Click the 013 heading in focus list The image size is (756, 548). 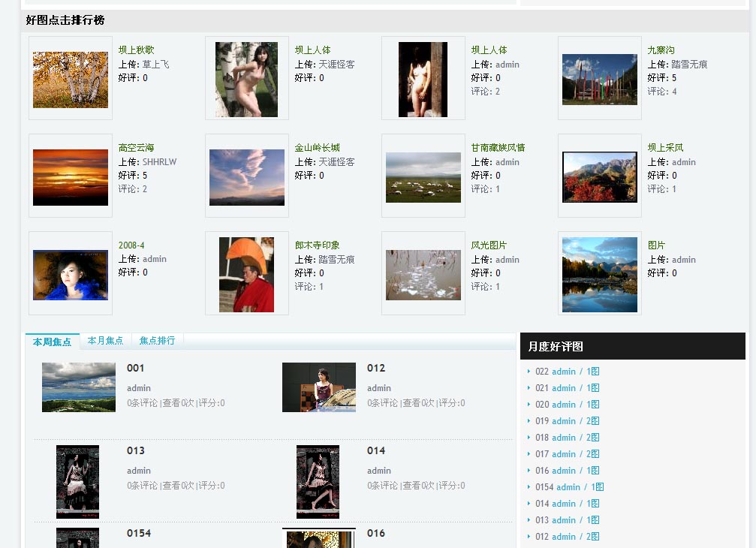[x=135, y=450]
